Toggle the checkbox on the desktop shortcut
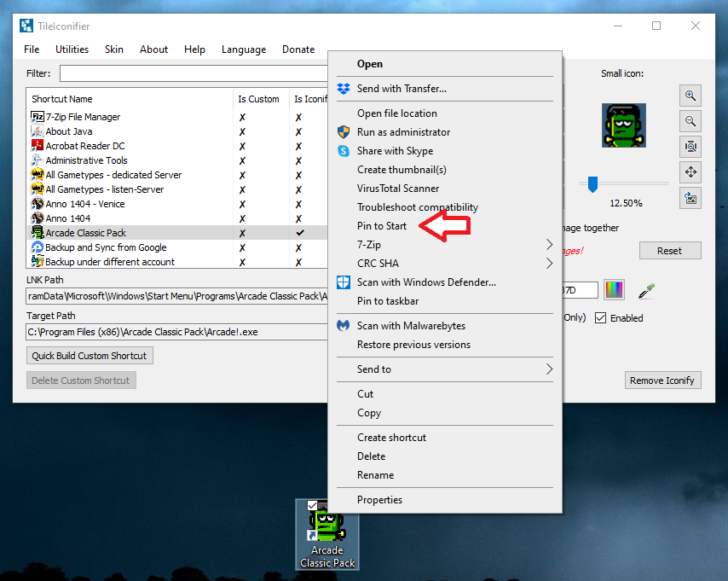Screen dimensions: 728x581 (x=312, y=505)
